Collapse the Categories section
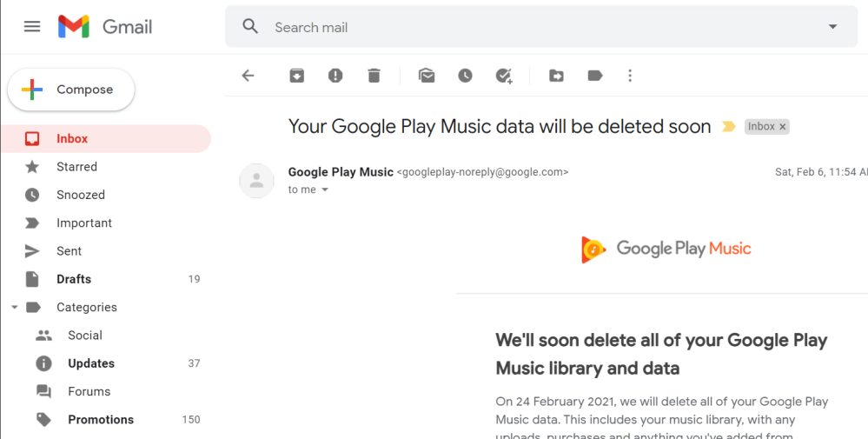The width and height of the screenshot is (868, 439). [14, 307]
